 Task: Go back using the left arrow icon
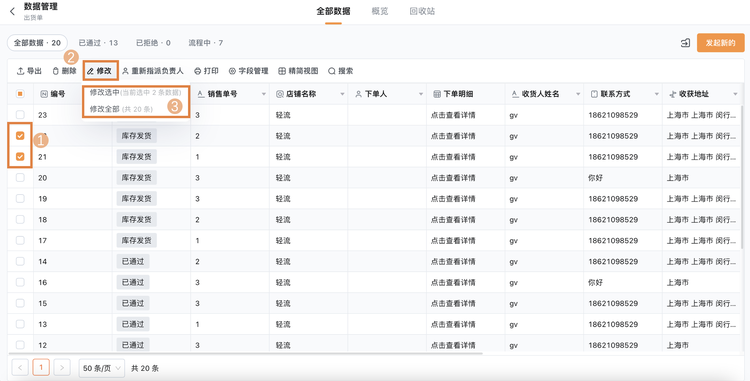coord(12,11)
